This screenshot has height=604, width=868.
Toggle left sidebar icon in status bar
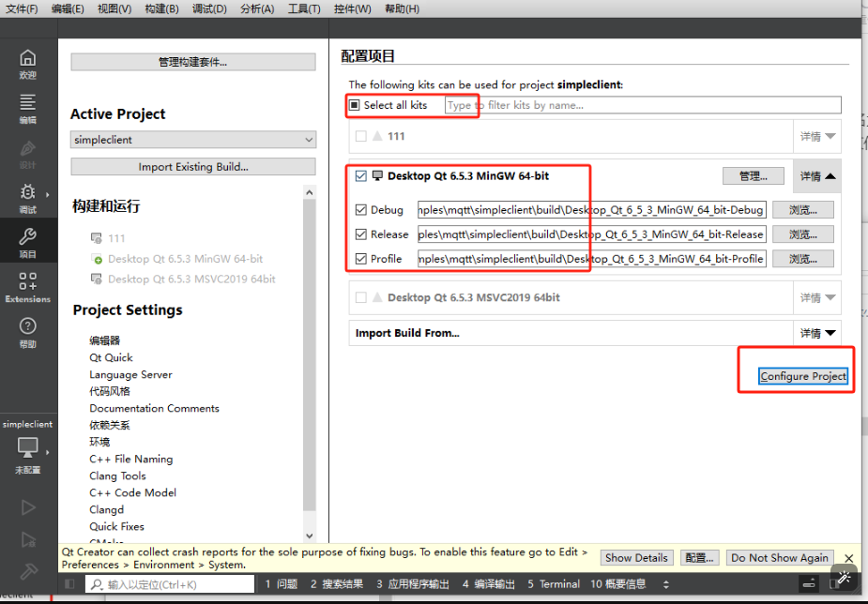69,584
